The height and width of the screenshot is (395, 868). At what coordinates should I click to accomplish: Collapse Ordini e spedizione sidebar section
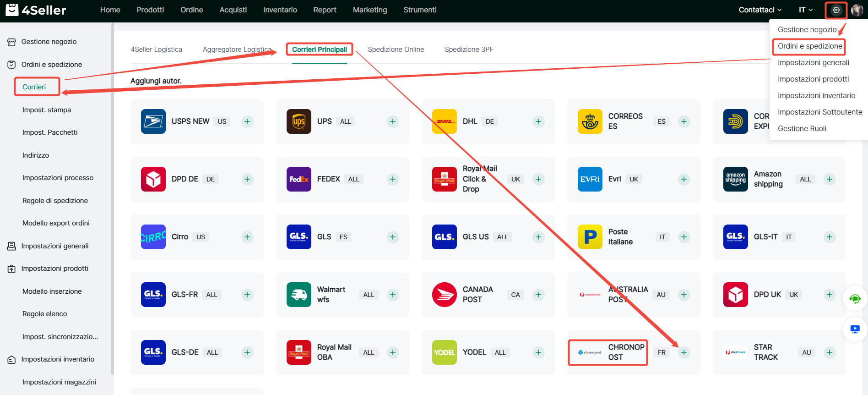(x=51, y=65)
